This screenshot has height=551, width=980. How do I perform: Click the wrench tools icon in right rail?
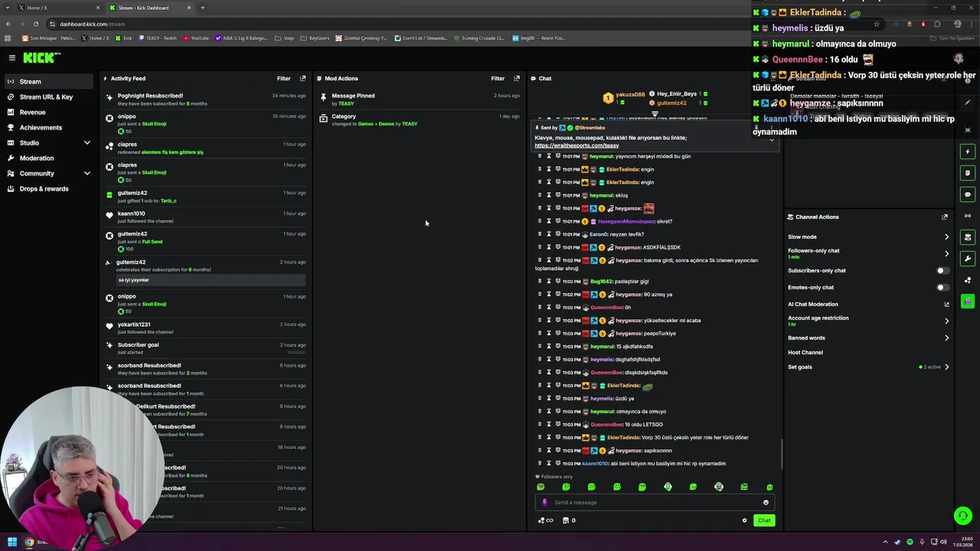coord(968,259)
